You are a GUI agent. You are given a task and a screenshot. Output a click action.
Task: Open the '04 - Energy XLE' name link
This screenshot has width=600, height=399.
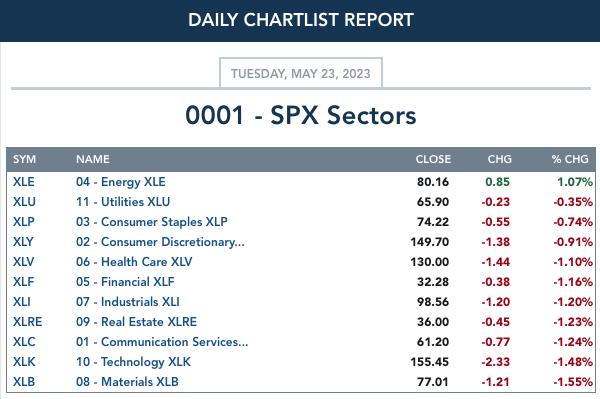click(121, 182)
